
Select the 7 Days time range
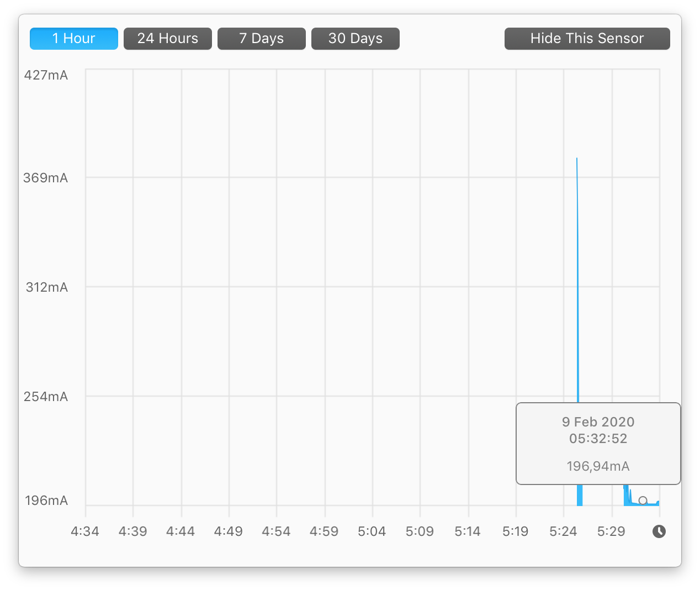261,38
